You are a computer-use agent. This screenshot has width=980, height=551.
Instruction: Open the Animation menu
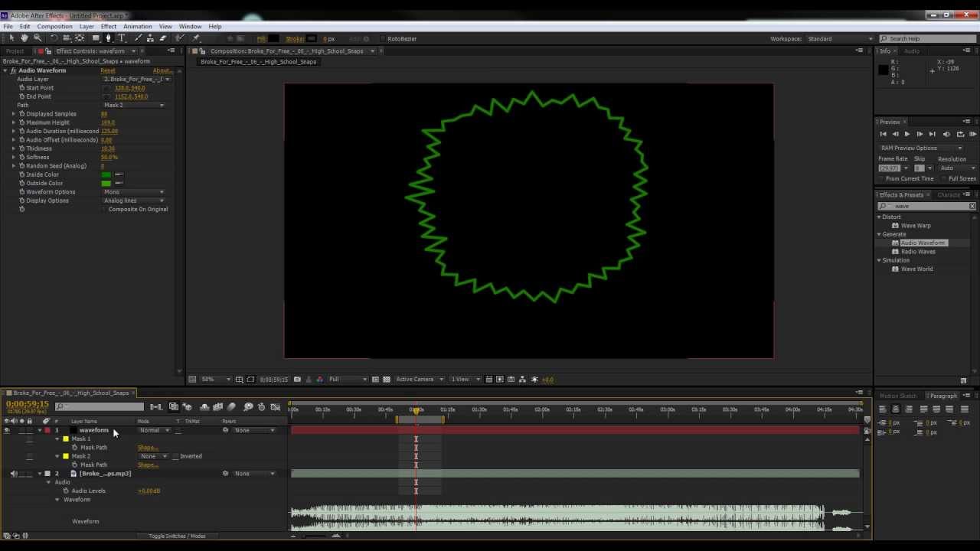click(138, 27)
